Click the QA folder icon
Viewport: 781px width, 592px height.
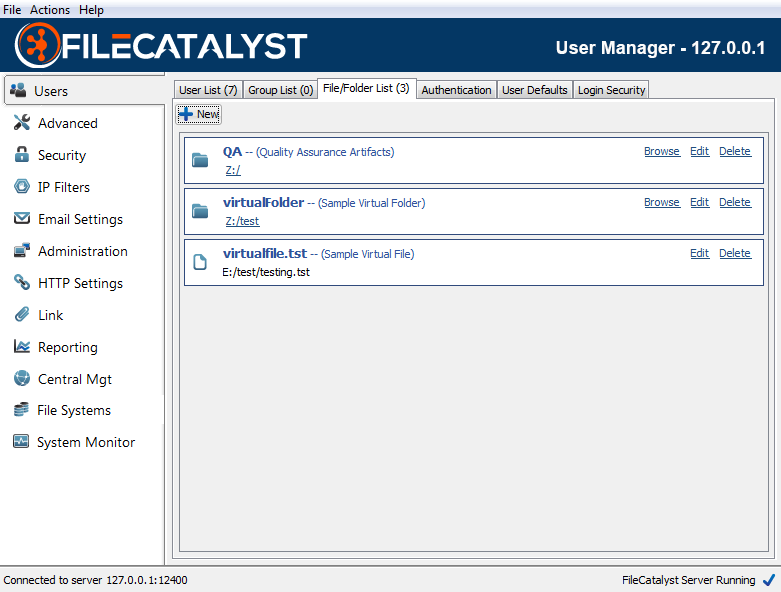200,160
